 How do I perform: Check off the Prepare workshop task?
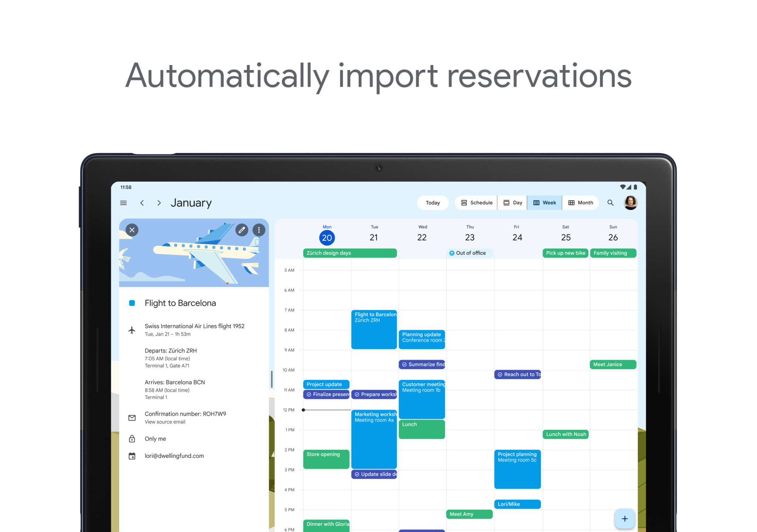357,395
